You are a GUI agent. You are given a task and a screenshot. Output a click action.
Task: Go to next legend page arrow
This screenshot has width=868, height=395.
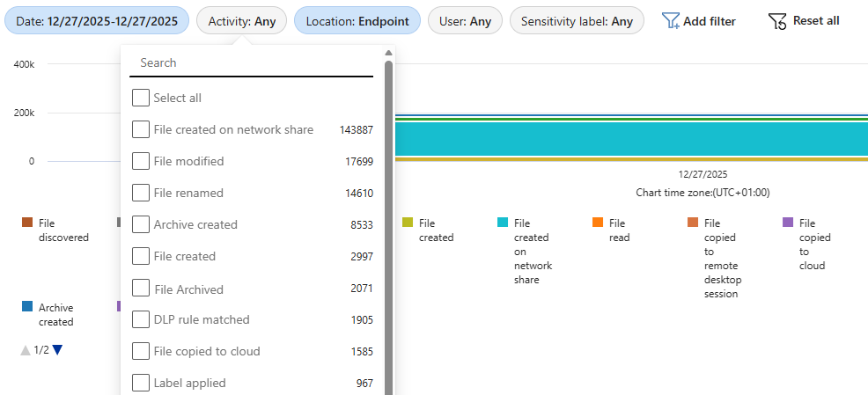pyautogui.click(x=57, y=350)
